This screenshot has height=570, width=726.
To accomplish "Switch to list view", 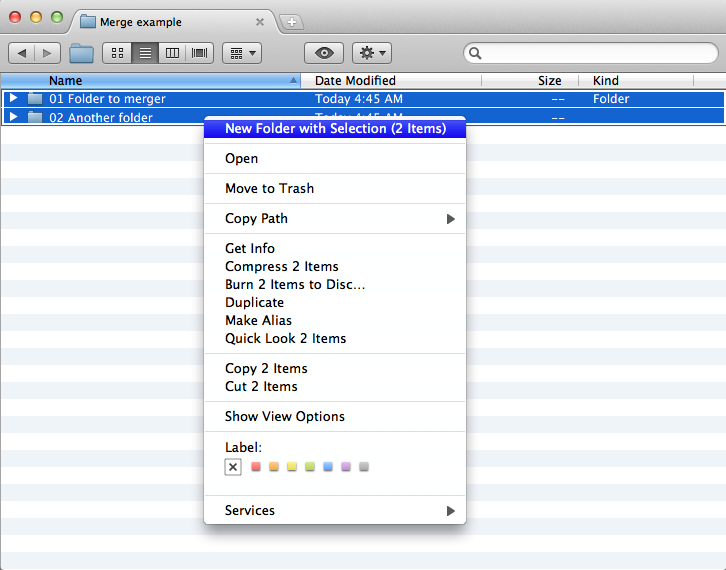I will coord(145,53).
